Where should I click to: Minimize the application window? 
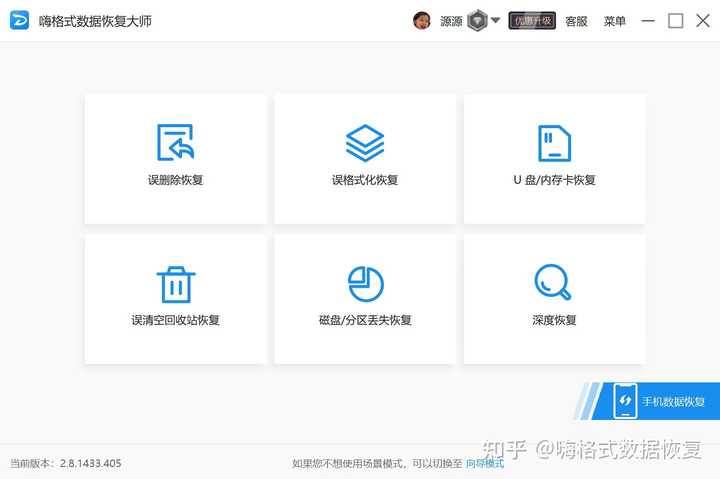pyautogui.click(x=648, y=21)
